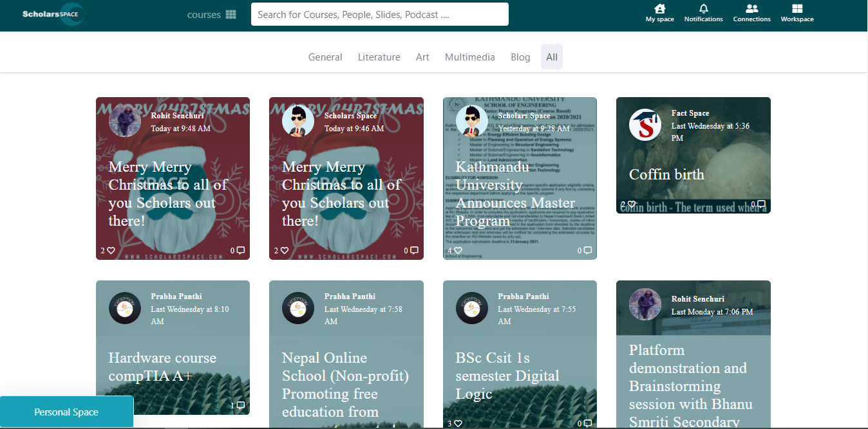
Task: Comment on Scholars Space's Merry Christmas post
Action: (x=414, y=250)
